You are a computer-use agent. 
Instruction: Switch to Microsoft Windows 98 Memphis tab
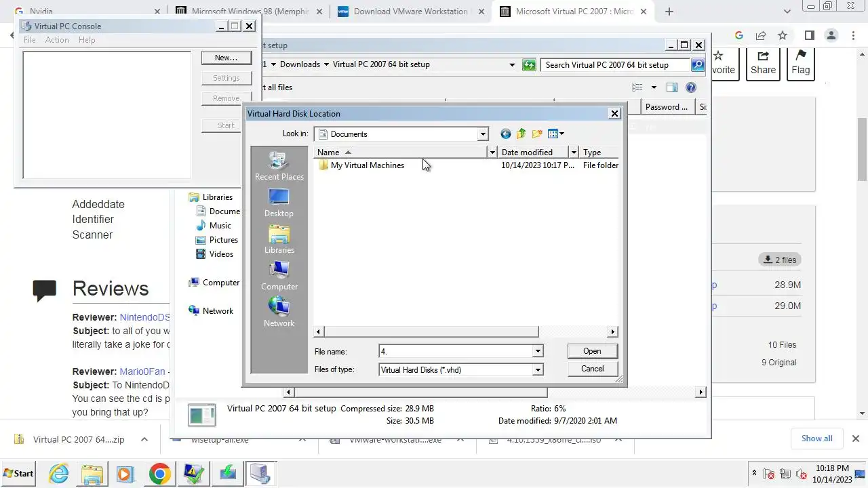click(248, 12)
